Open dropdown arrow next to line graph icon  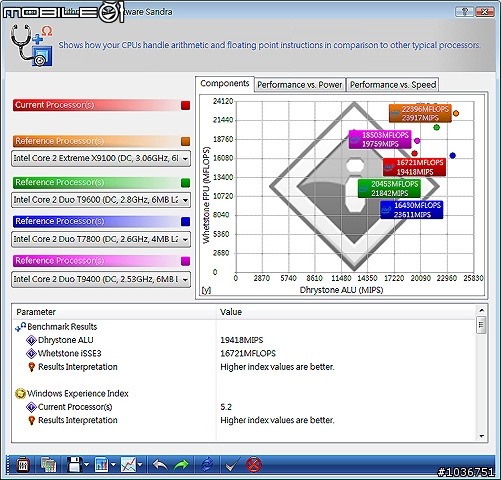click(140, 465)
